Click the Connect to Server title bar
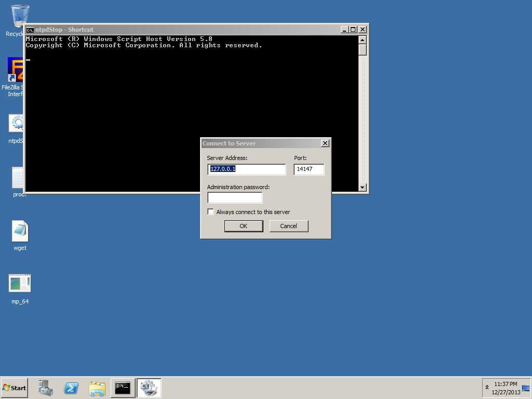The width and height of the screenshot is (532, 399). pyautogui.click(x=261, y=143)
